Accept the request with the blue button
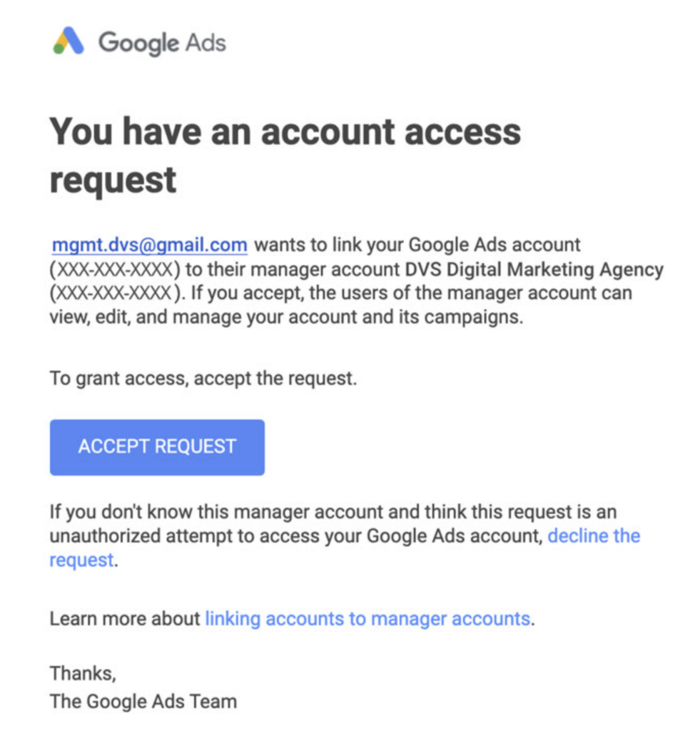Viewport: 700px width, 731px height. click(157, 447)
